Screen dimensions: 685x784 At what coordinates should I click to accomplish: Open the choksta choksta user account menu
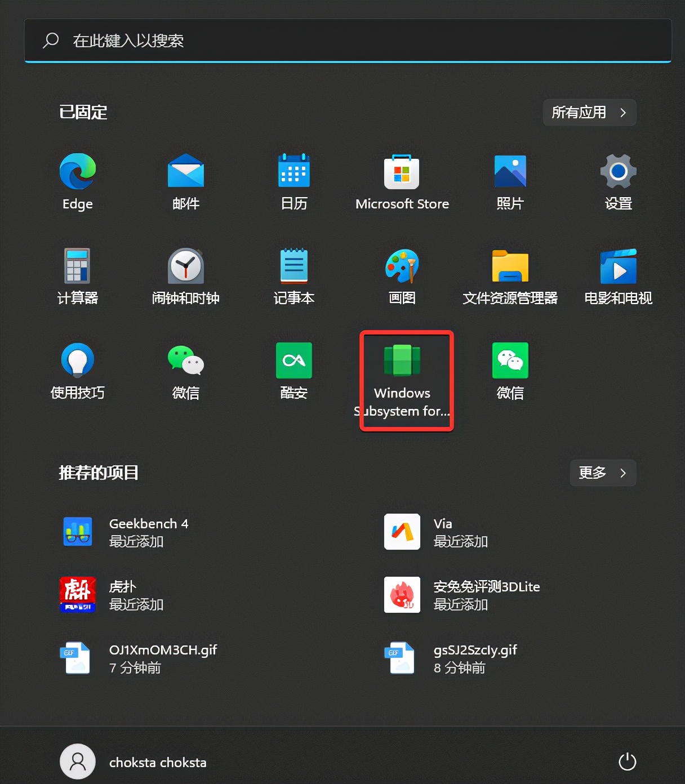(x=134, y=762)
